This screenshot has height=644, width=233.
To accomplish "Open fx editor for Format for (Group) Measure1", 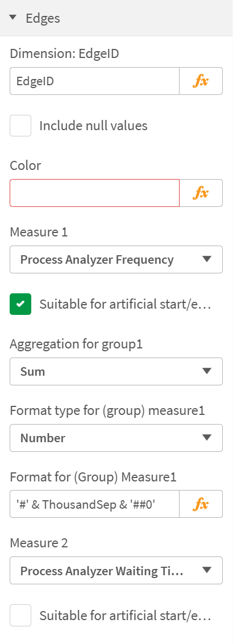I will coord(201,504).
